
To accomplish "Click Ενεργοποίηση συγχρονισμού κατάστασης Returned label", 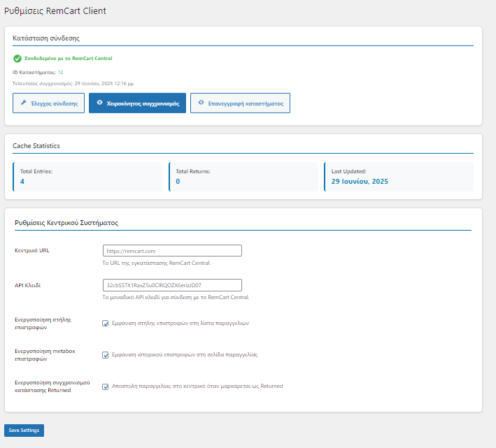I will click(52, 386).
